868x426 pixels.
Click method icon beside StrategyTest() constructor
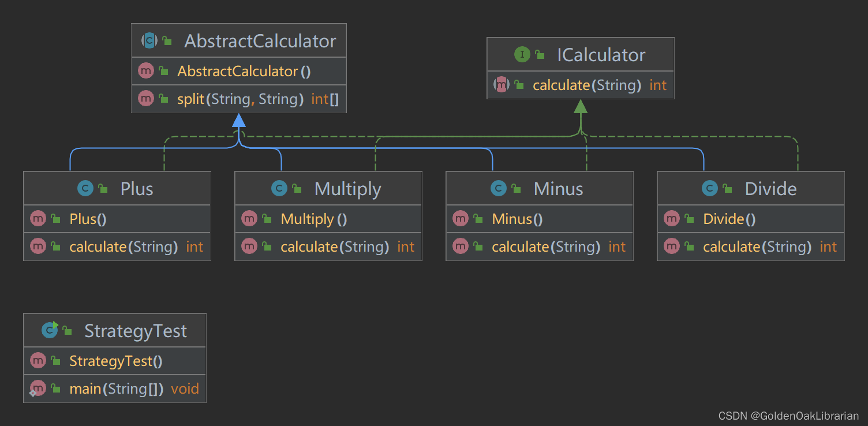pos(38,361)
